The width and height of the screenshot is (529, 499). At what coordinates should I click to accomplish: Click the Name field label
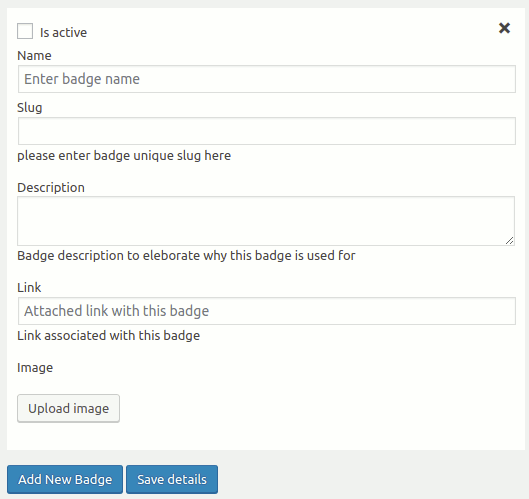coord(34,56)
